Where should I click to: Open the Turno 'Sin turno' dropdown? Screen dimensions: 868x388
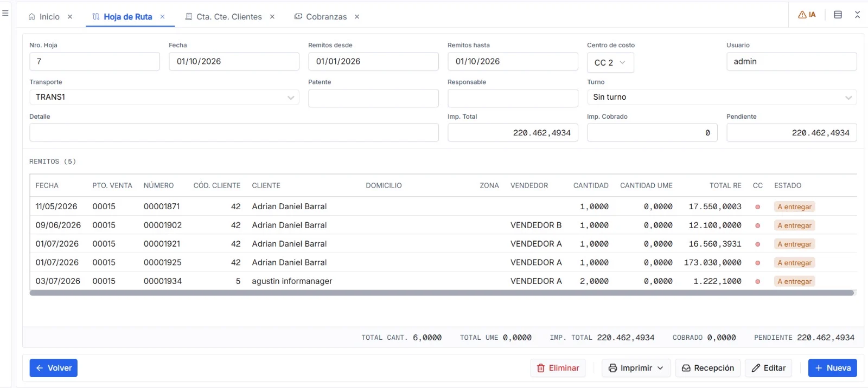pos(722,97)
